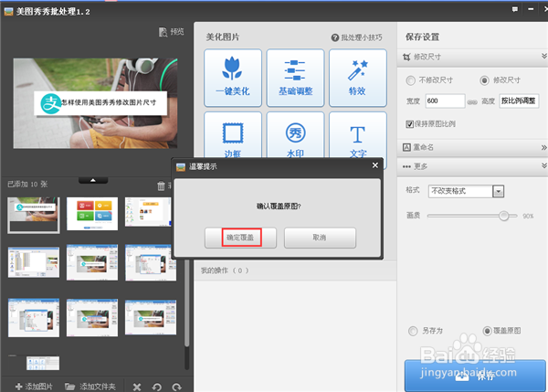Select the 不修改尺寸 radio button
This screenshot has width=548, height=392.
(411, 80)
